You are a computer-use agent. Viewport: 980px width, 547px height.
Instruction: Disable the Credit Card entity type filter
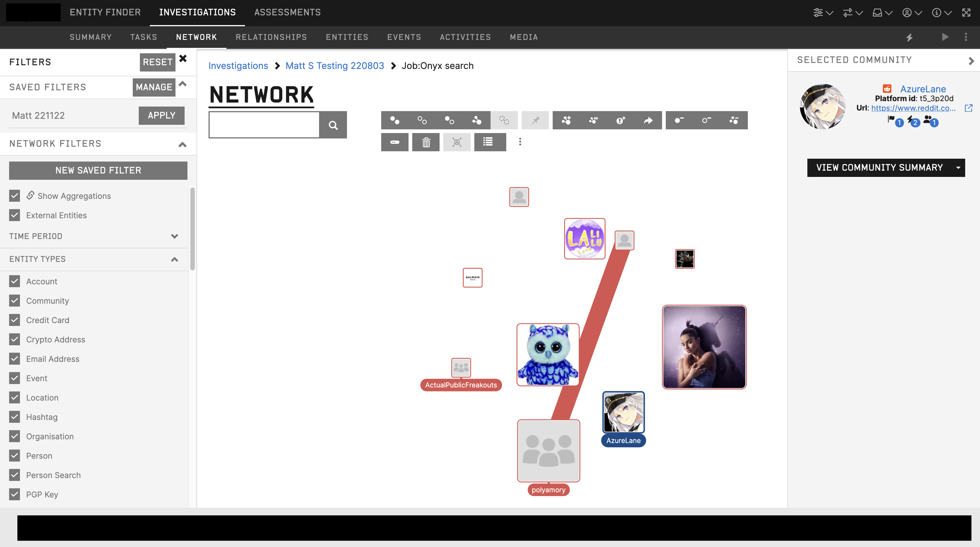click(x=15, y=320)
